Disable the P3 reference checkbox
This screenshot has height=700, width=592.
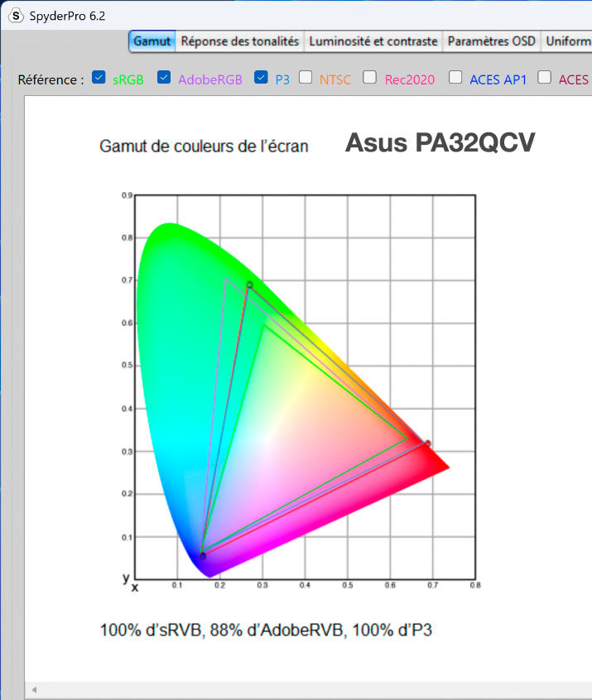pos(261,77)
